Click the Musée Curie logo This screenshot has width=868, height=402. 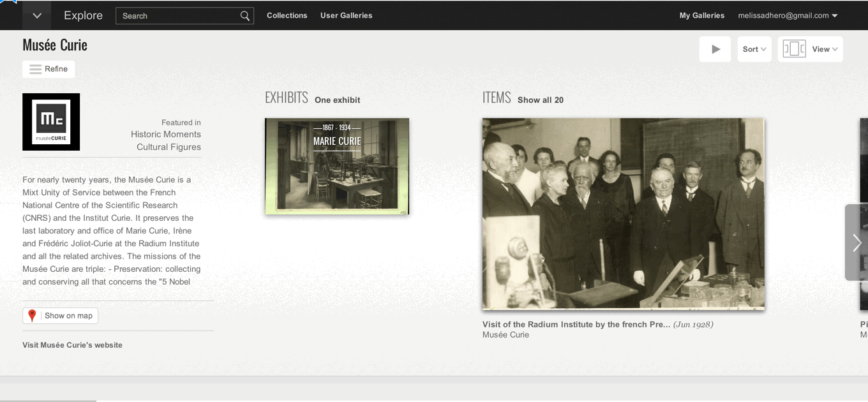pyautogui.click(x=51, y=121)
